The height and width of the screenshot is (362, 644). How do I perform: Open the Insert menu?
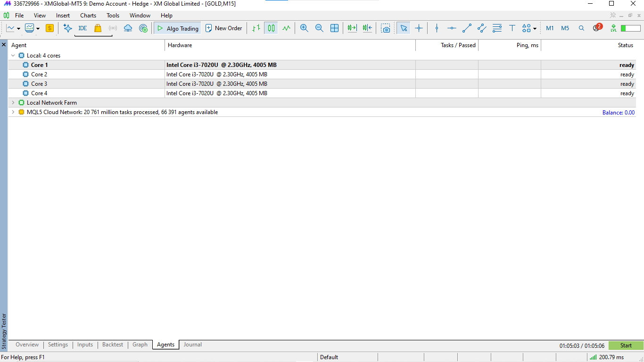tap(63, 16)
